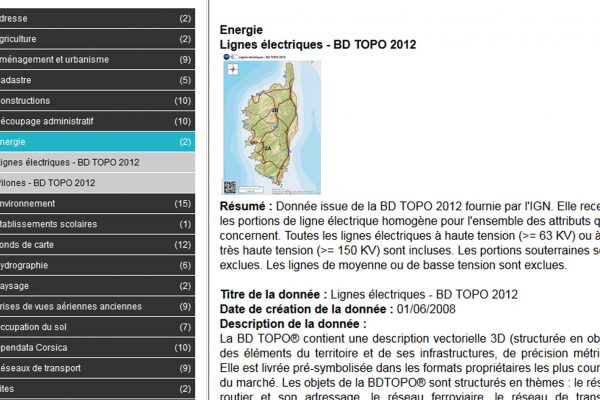Expand the Constructions category
600x400 pixels.
click(97, 101)
